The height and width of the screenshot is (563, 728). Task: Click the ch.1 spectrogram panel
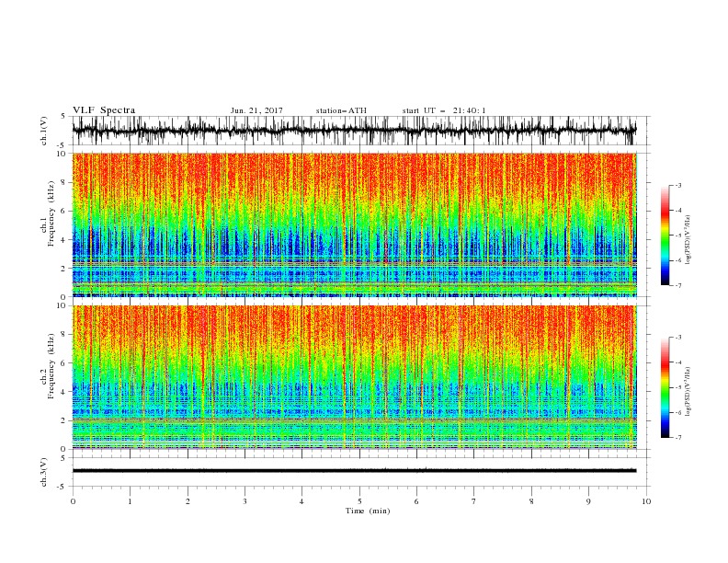pos(355,224)
